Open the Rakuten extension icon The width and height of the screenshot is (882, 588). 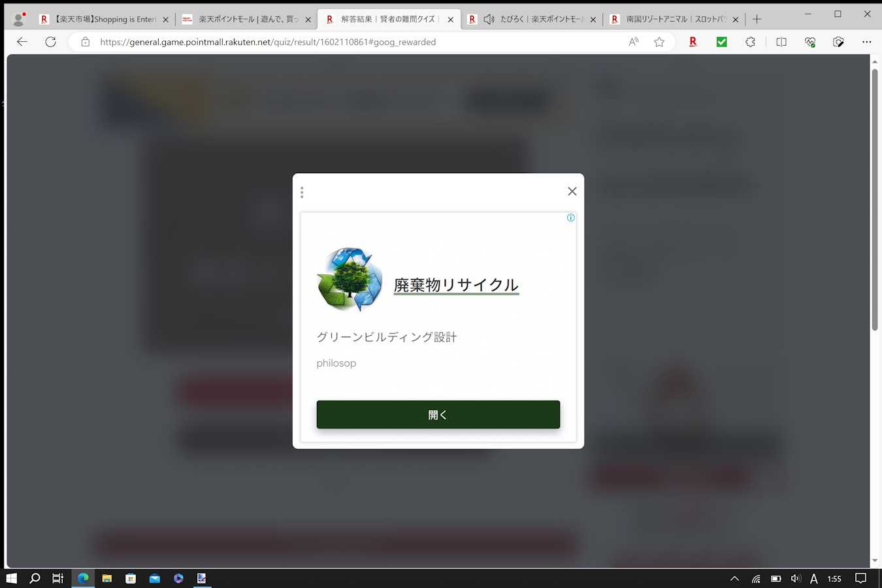(x=693, y=42)
